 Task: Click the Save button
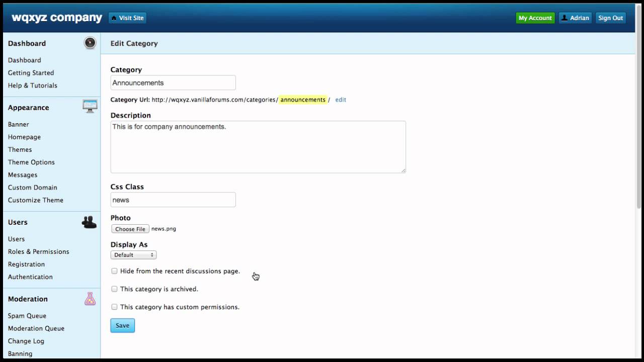coord(122,325)
